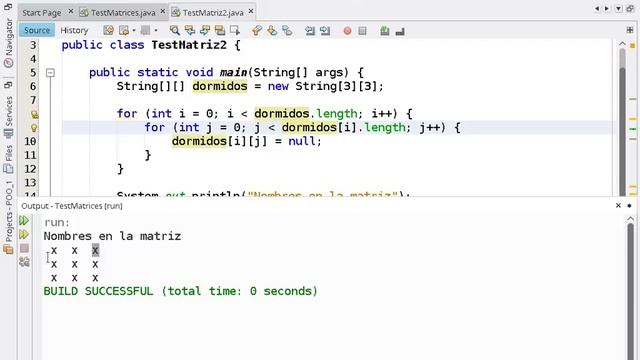Viewport: 640px width, 360px height.
Task: Close the TestMatriz2.java tab
Action: 251,11
